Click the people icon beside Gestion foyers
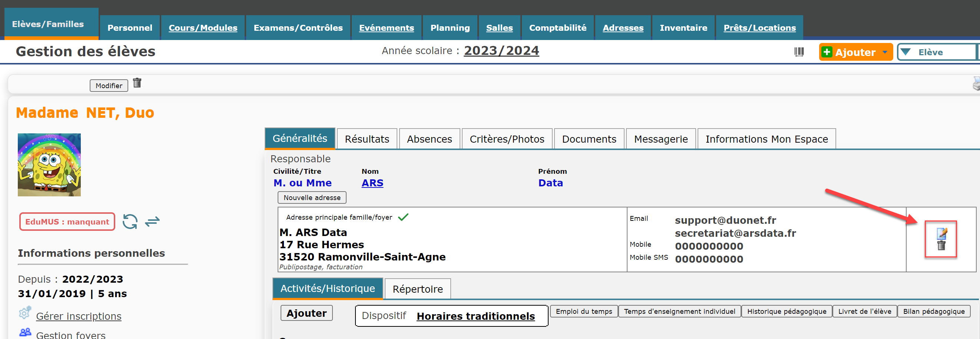 25,332
